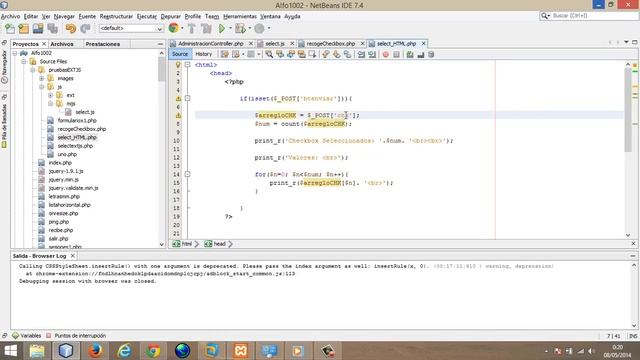
Task: Expand the images folder
Action: (42, 78)
